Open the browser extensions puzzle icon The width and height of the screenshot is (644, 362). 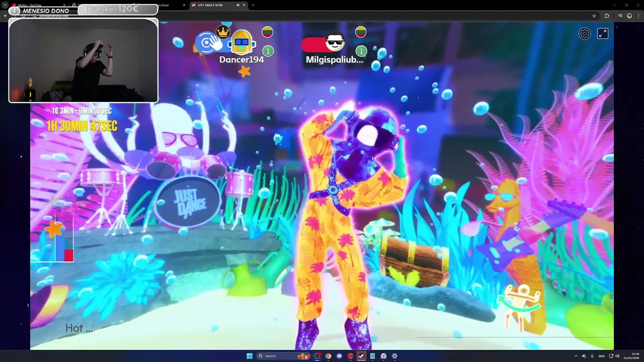pyautogui.click(x=606, y=16)
